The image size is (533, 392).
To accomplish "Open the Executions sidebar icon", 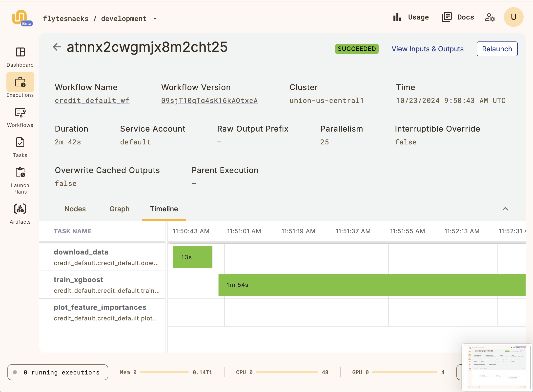I will coord(20,82).
